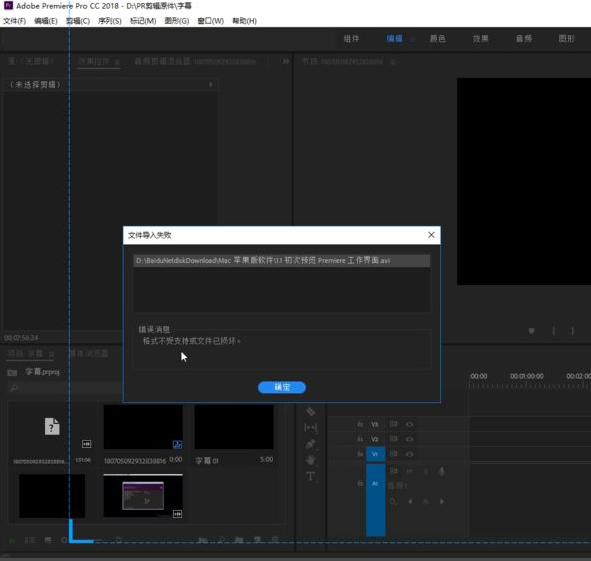This screenshot has height=561, width=591.
Task: Select the Hand tool
Action: (x=310, y=460)
